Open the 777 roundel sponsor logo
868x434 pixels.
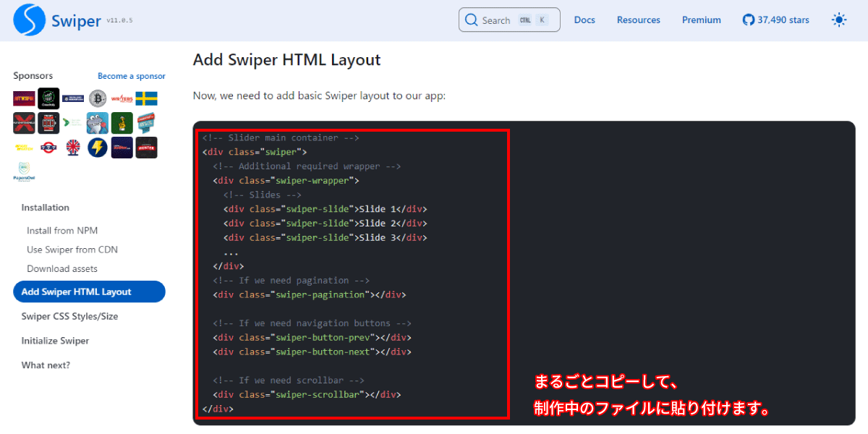pyautogui.click(x=48, y=148)
